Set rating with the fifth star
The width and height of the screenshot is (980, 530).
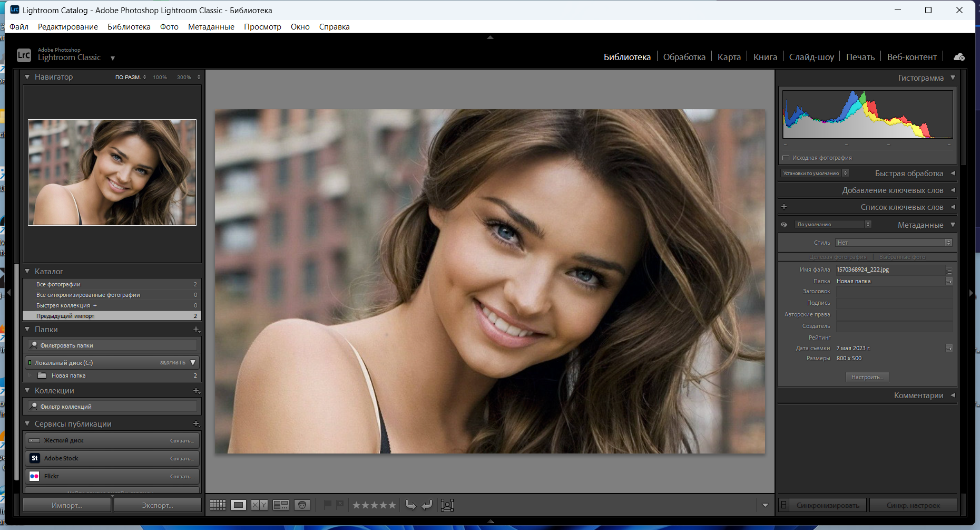(x=392, y=505)
